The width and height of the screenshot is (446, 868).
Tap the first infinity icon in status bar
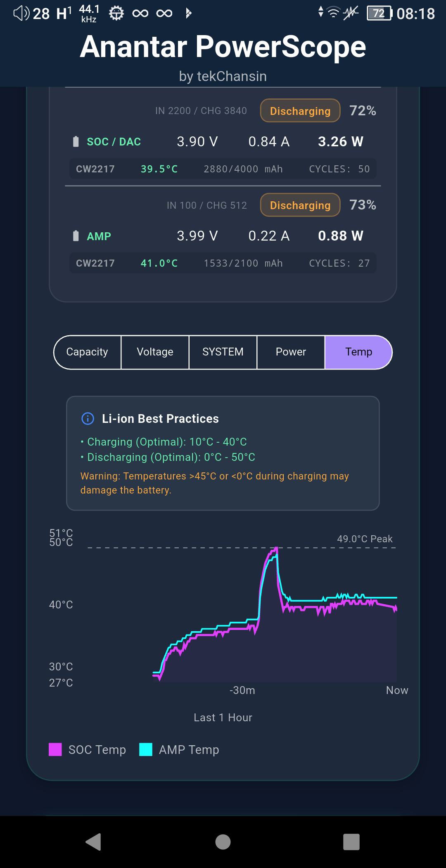tap(141, 13)
